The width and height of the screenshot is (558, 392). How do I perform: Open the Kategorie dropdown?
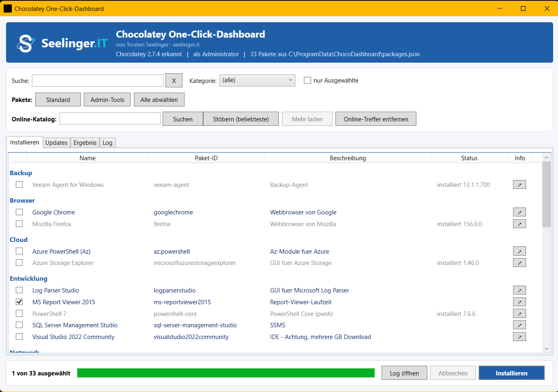tap(257, 81)
